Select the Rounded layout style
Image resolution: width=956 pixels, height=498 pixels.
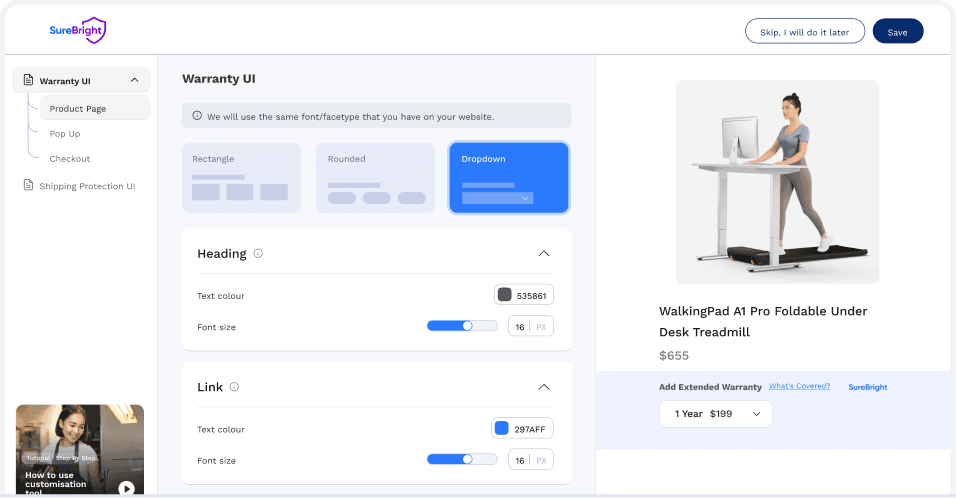coord(375,178)
